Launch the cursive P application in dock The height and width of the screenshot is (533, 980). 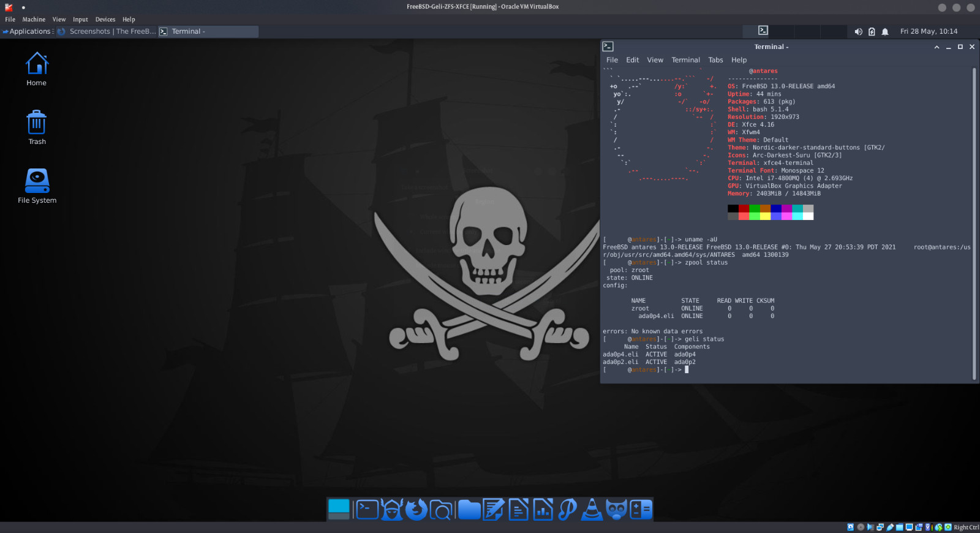pos(568,509)
